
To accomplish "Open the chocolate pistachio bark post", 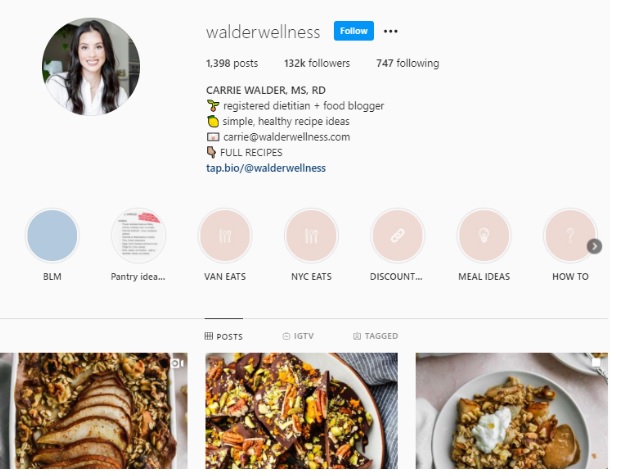I will [x=302, y=411].
